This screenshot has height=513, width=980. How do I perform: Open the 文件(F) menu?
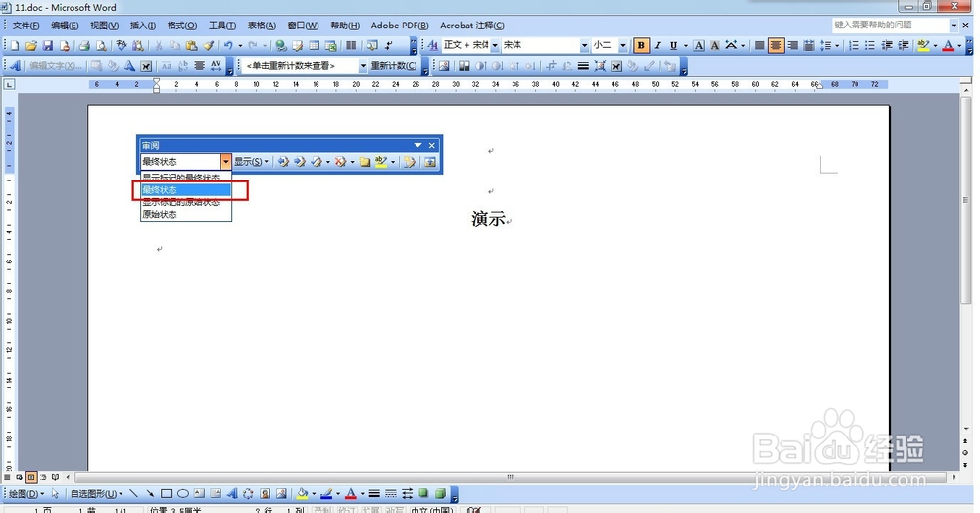click(25, 26)
